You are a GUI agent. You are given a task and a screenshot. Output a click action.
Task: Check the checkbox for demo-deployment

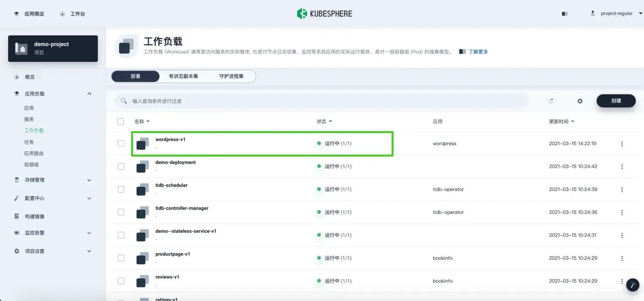(121, 166)
